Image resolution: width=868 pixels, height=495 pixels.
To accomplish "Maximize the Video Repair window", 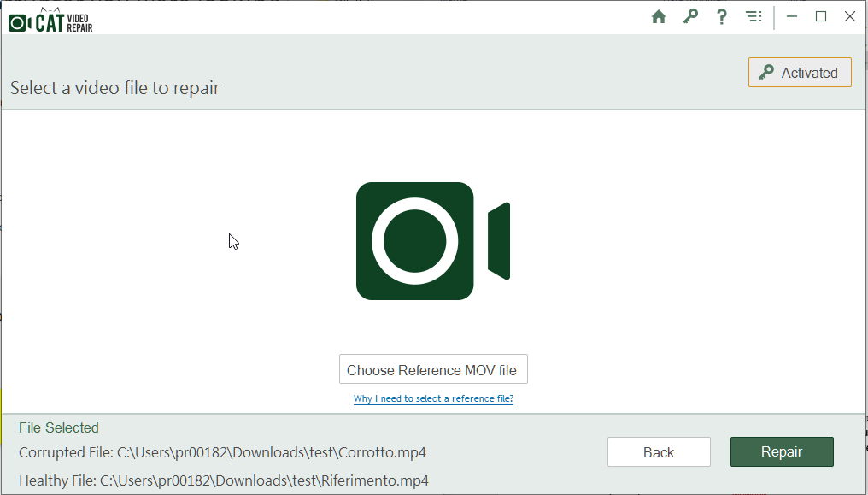I will (x=821, y=17).
